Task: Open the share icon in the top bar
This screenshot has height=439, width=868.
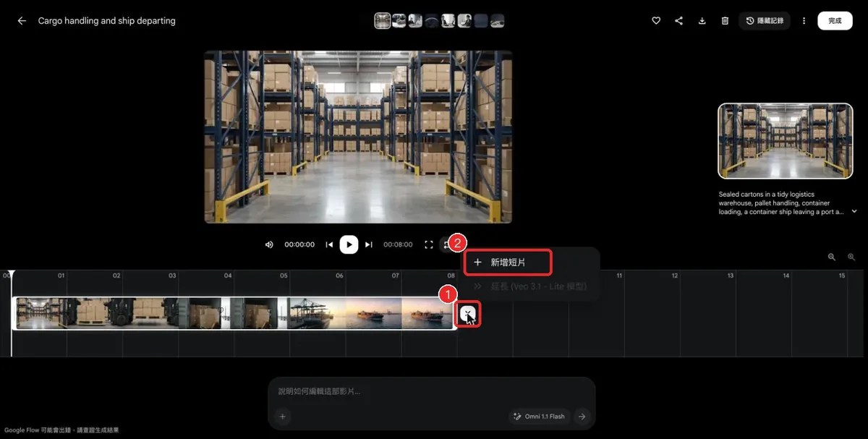Action: coord(678,21)
